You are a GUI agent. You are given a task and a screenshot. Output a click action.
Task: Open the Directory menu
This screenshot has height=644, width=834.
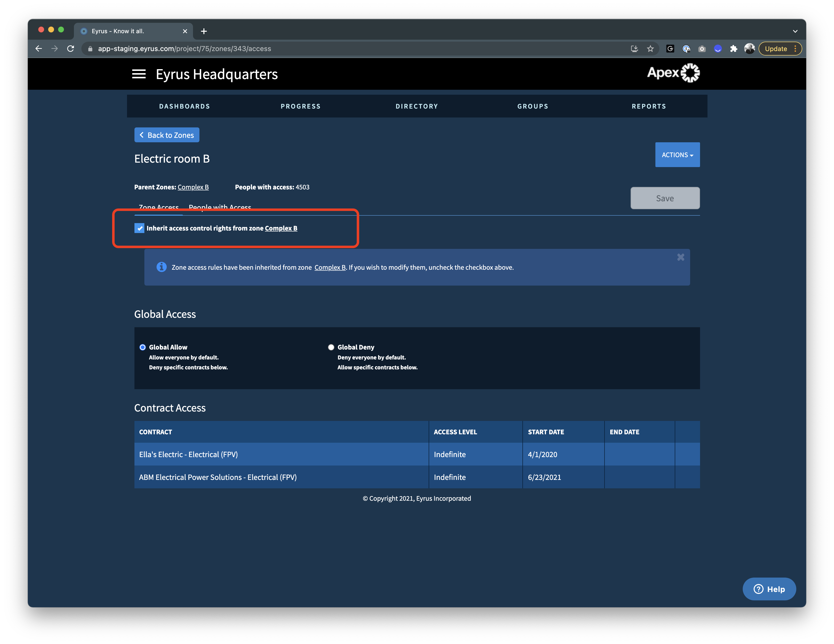[x=417, y=106]
